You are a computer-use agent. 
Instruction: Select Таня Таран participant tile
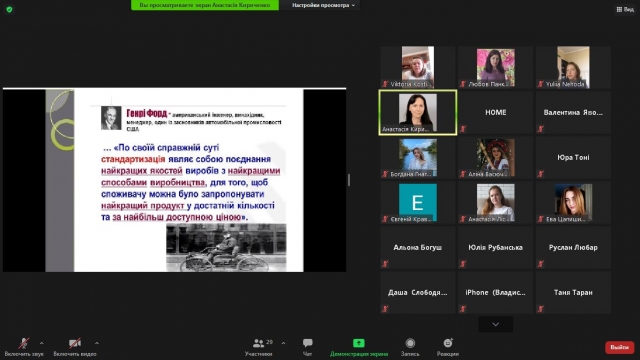573,293
